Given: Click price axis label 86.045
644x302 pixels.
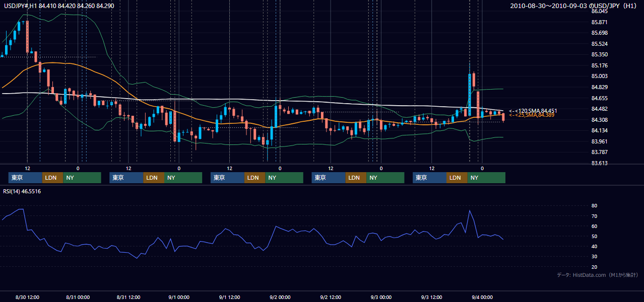Looking at the screenshot, I should tap(599, 11).
